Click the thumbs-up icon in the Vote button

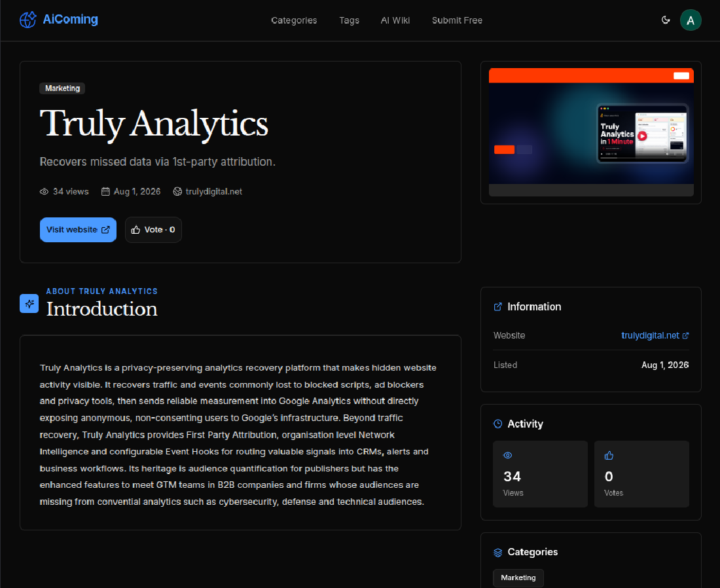(x=135, y=230)
